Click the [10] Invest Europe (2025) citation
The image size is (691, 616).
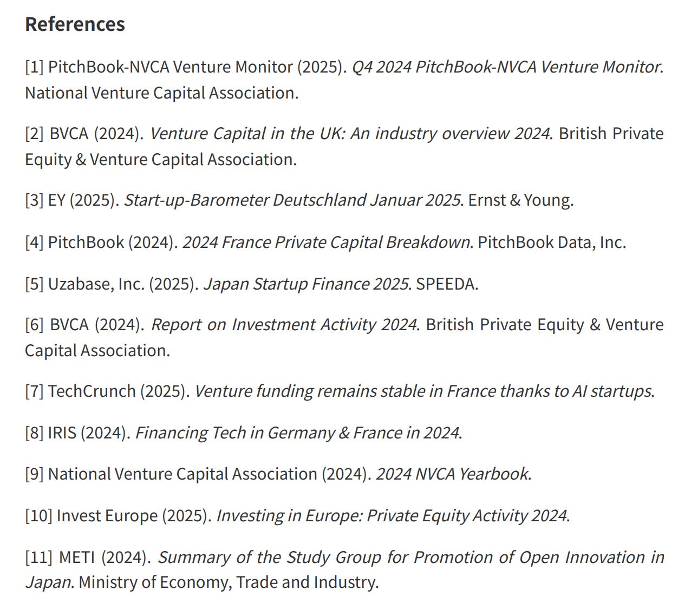coord(118,515)
